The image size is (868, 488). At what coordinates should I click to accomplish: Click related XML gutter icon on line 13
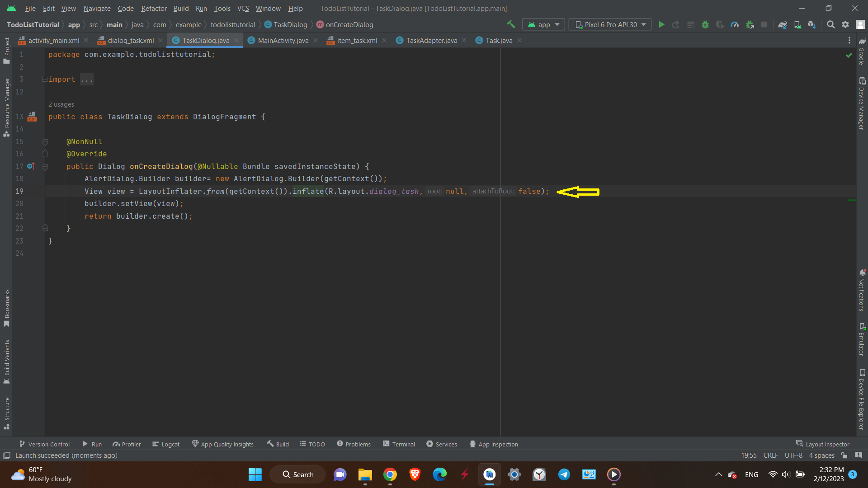coord(32,117)
